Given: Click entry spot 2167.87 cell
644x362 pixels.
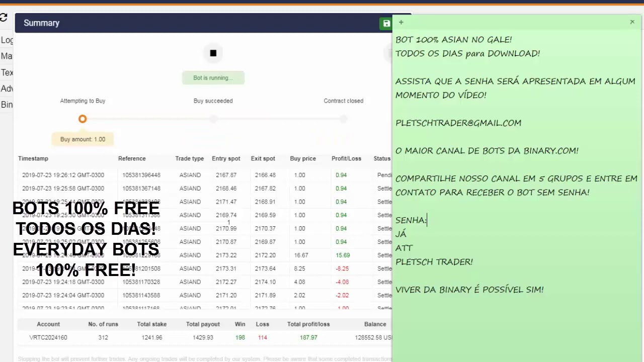Looking at the screenshot, I should (x=226, y=175).
